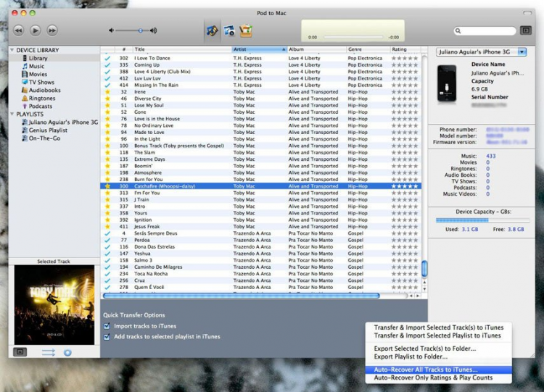This screenshot has width=544, height=392.
Task: Uncheck Import tracks to iTunes
Action: tap(107, 327)
